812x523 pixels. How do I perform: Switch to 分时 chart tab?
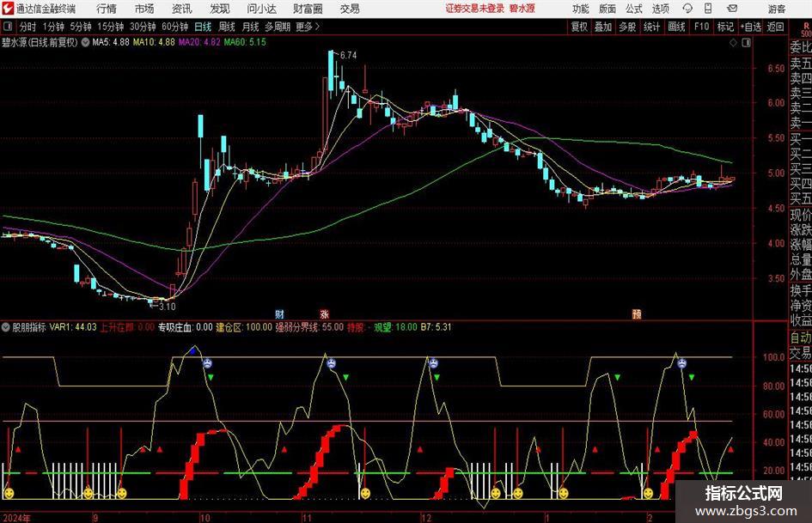[28, 27]
